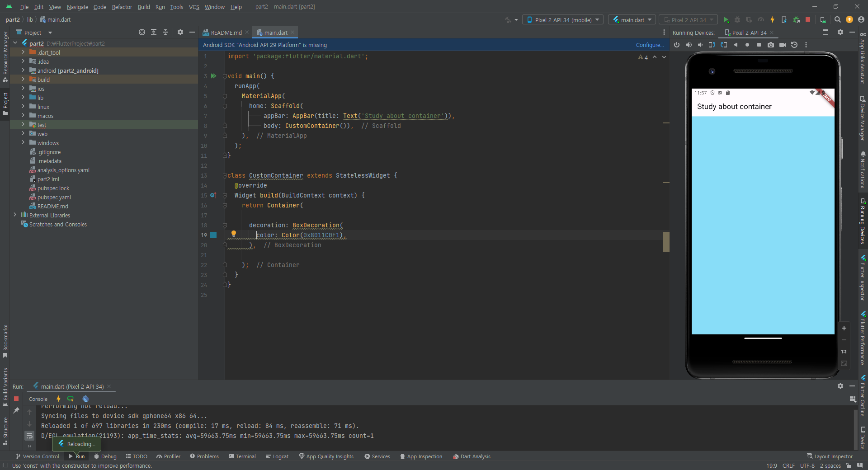868x470 pixels.
Task: Rotate emulator left icon
Action: tap(712, 45)
